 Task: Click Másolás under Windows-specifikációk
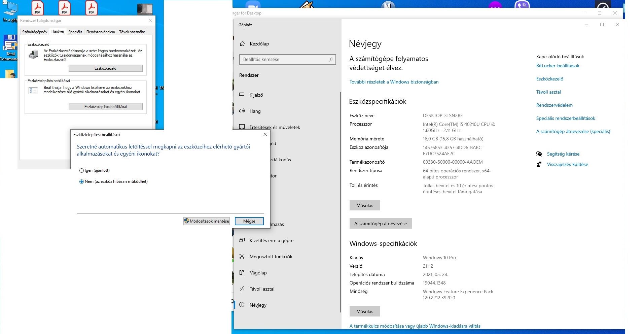[365, 311]
